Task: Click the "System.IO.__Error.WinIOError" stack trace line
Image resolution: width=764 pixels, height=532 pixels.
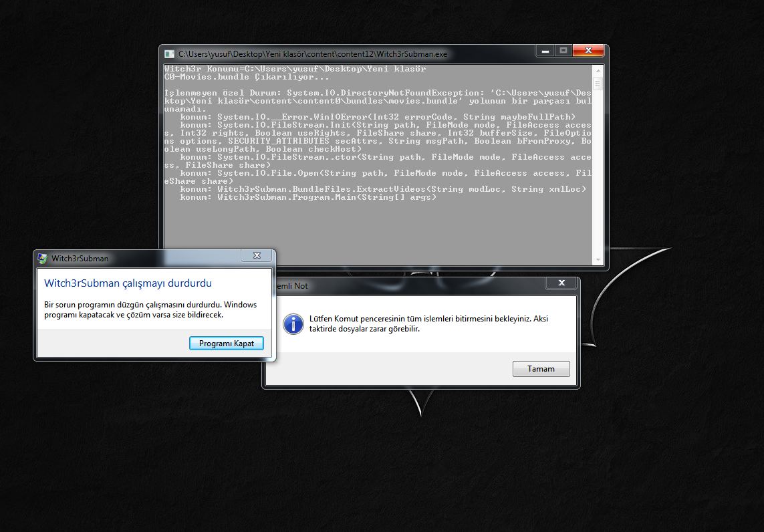Action: pyautogui.click(x=378, y=117)
